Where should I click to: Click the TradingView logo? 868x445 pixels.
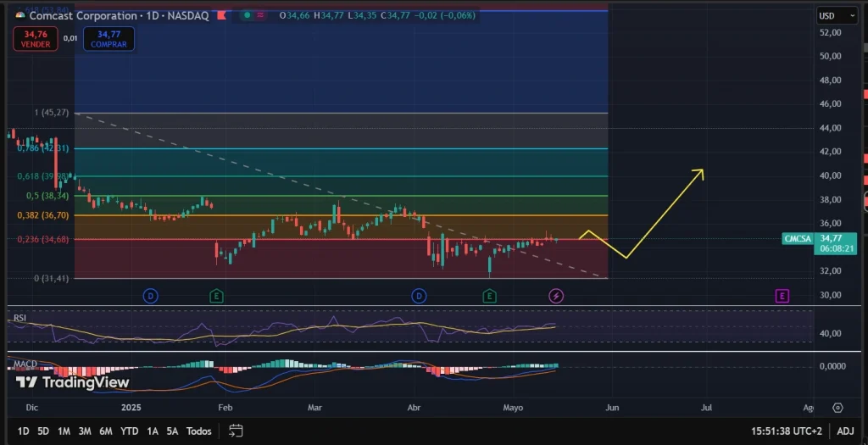tap(72, 382)
